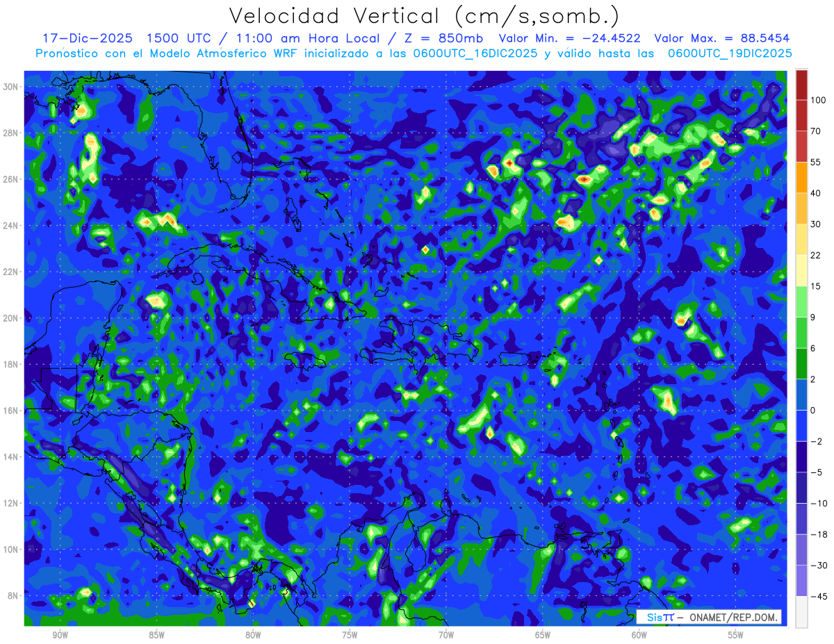Viewport: 834px width, 644px height.
Task: Pick the indigo swatch between -18 and -10
Action: 801,518
